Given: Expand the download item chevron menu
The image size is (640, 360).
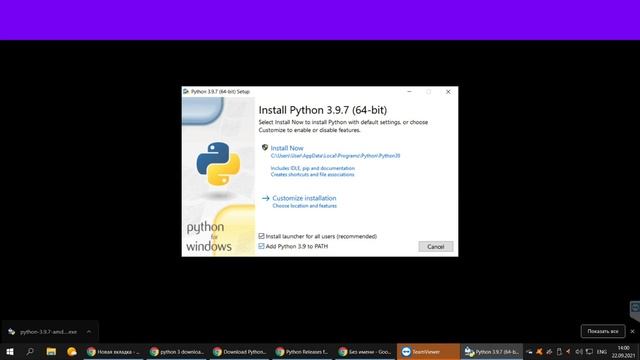Looking at the screenshot, I should (89, 332).
